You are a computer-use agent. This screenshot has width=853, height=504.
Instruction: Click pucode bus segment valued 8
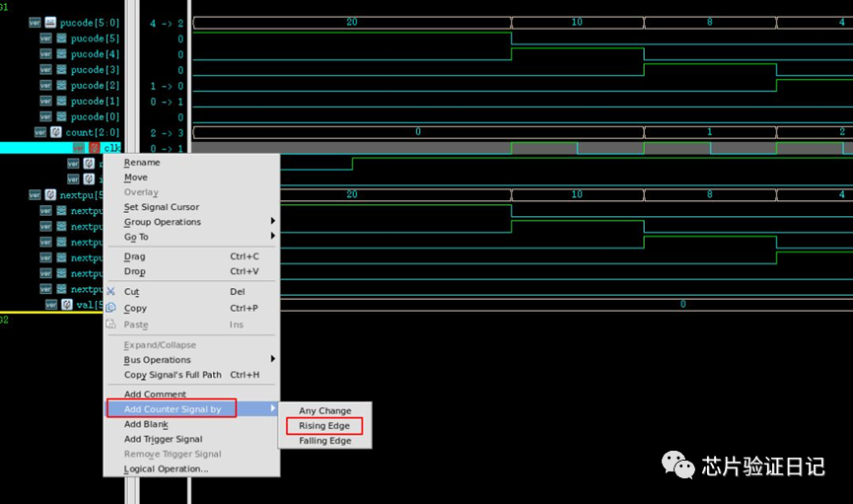(x=710, y=23)
